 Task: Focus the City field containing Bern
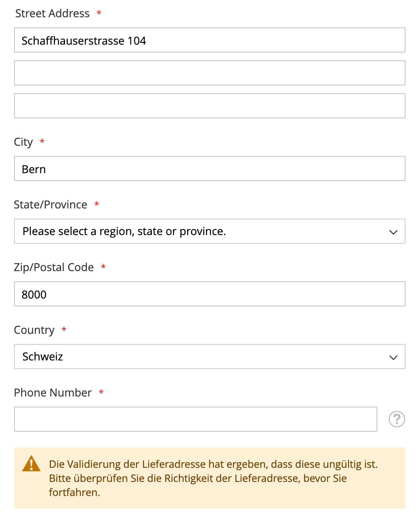tap(210, 168)
